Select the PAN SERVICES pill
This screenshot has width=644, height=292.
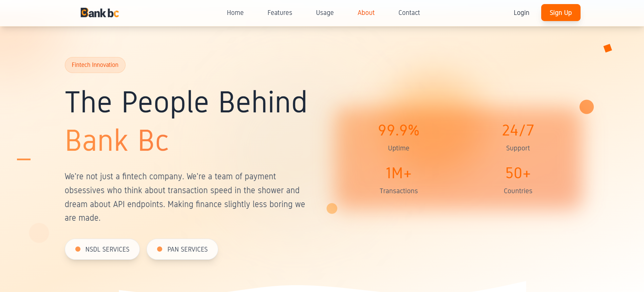click(x=183, y=249)
